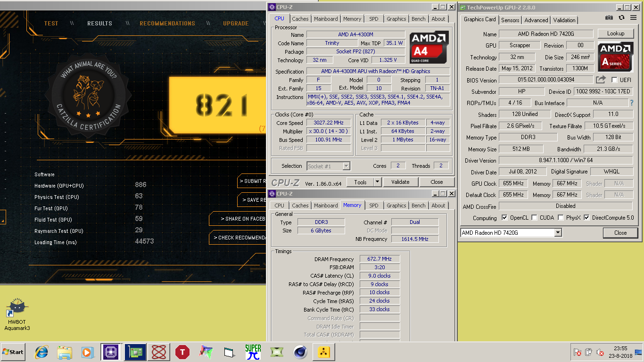Open the GPU-Z hamburger menu
The image size is (644, 362).
[633, 18]
